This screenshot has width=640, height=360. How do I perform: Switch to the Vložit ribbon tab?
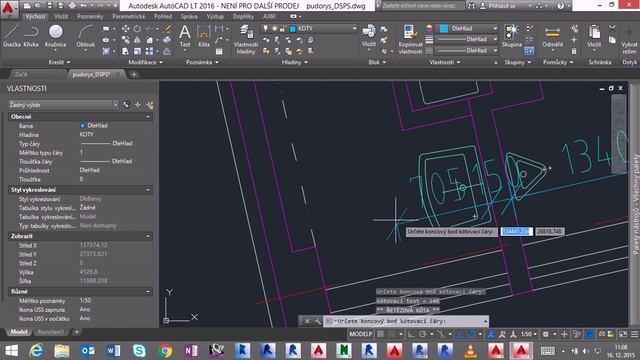coord(61,16)
